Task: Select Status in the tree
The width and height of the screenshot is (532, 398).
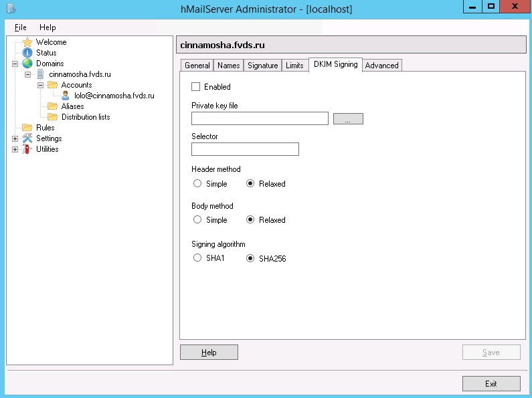Action: [x=46, y=53]
